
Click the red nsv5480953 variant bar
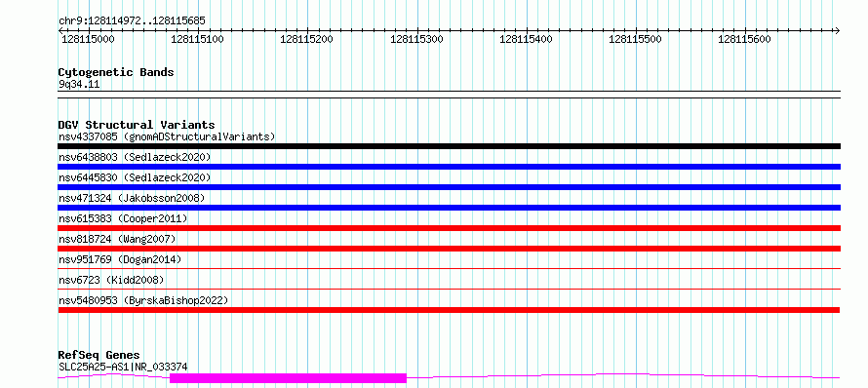(449, 310)
